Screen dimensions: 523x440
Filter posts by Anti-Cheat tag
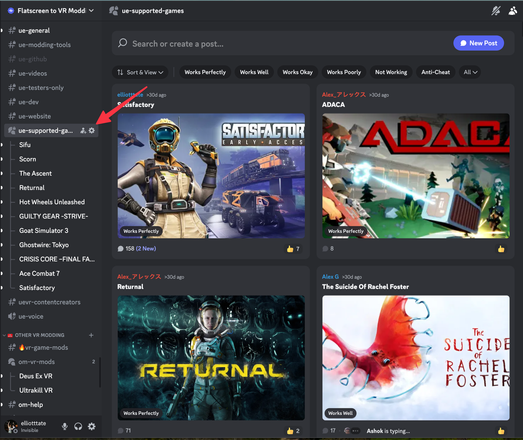point(435,72)
